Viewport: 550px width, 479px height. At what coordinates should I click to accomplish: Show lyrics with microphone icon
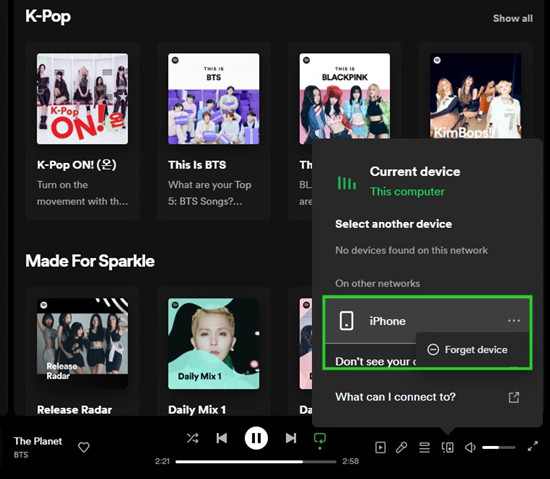(402, 447)
